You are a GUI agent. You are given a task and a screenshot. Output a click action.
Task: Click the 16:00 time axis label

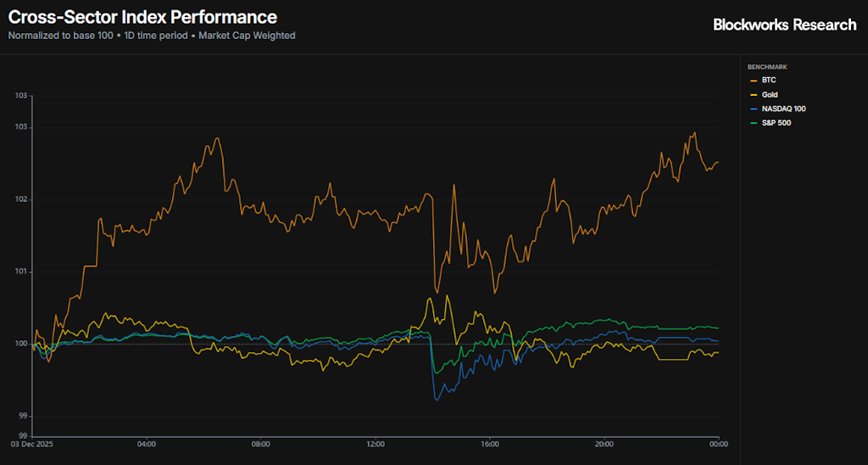(x=490, y=444)
